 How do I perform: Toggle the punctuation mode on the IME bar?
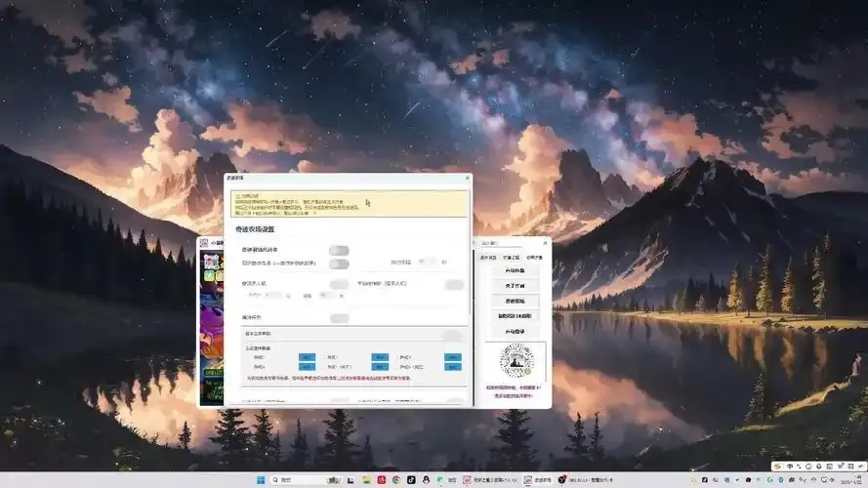(799, 467)
